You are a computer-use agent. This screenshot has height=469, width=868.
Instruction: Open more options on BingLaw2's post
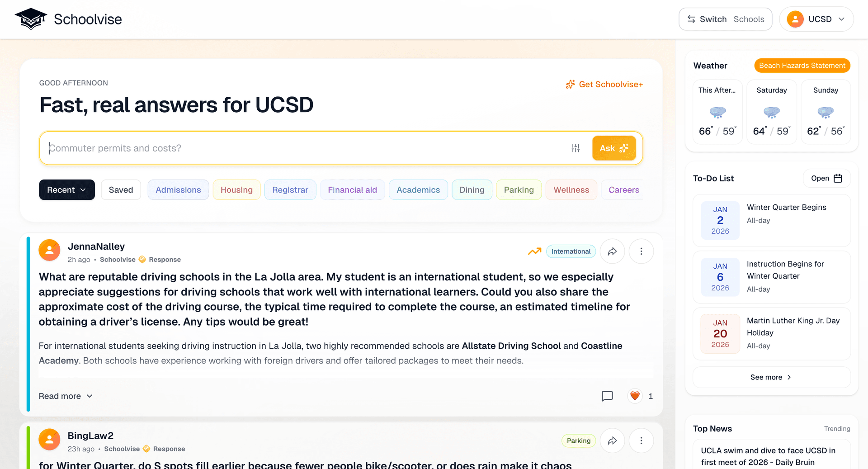(641, 441)
